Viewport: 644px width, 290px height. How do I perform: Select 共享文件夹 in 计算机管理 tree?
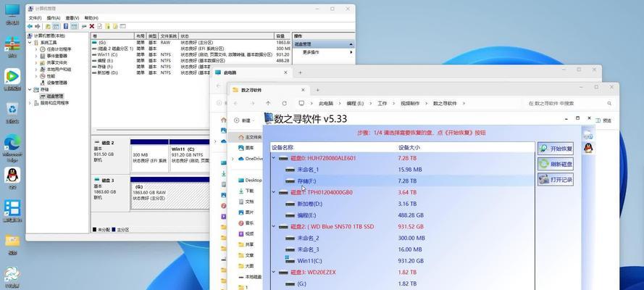pos(57,62)
